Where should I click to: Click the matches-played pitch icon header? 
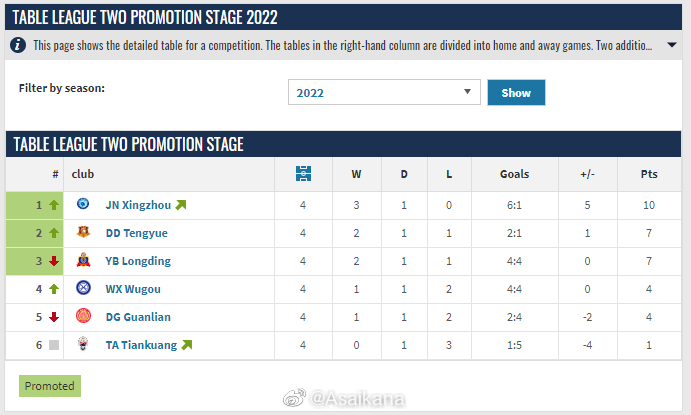click(x=303, y=174)
